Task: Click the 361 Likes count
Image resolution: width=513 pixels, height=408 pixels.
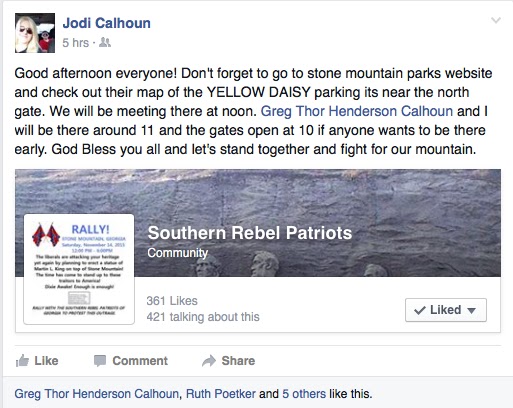Action: coord(172,301)
